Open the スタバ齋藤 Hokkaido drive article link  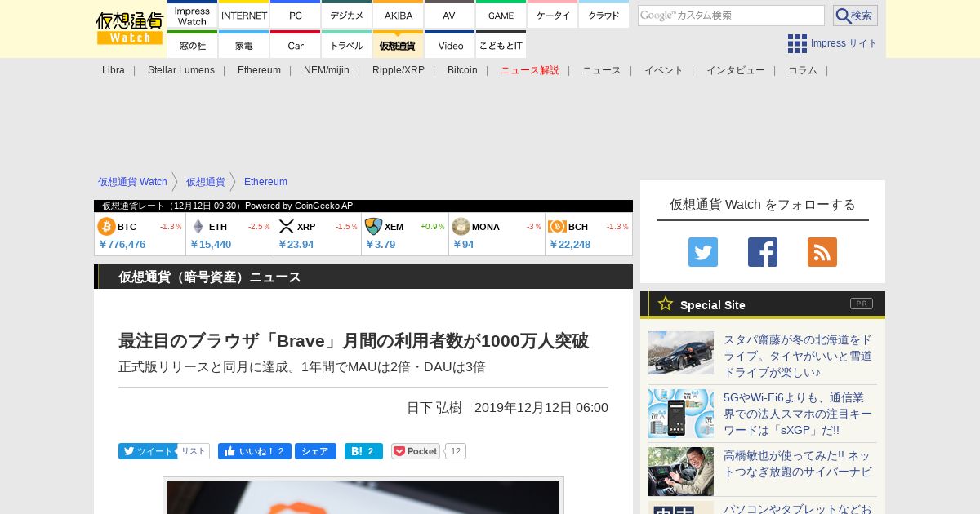coord(798,356)
